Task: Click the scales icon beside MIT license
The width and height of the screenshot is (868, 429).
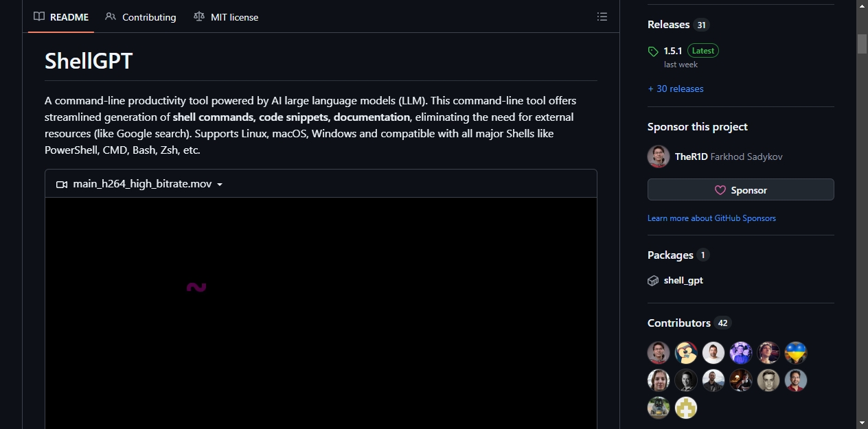Action: point(199,16)
